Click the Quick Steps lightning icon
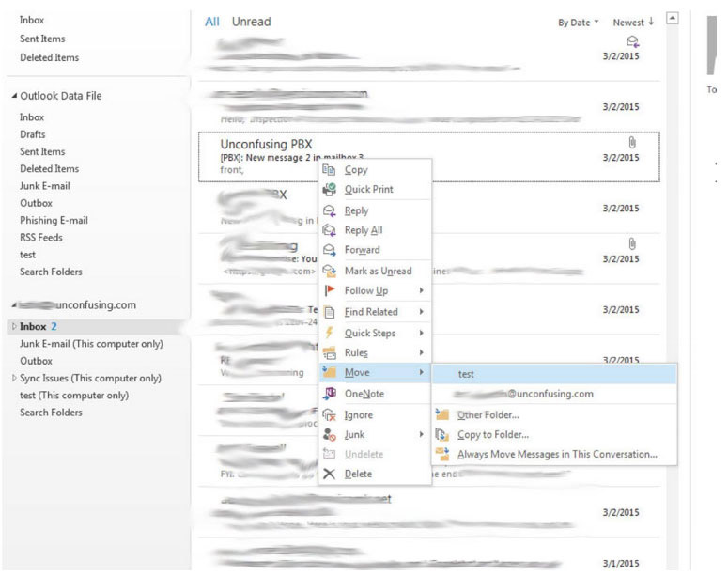The width and height of the screenshot is (728, 576). (x=329, y=333)
